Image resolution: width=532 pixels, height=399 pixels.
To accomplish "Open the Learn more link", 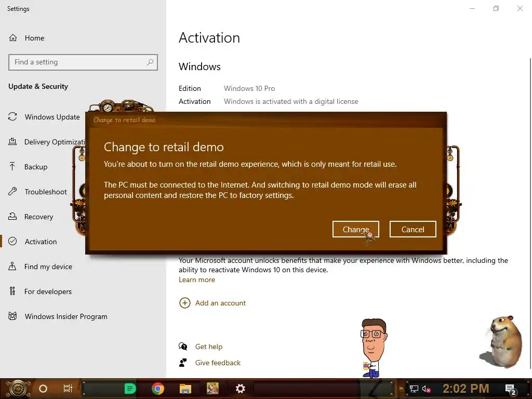I will pyautogui.click(x=197, y=280).
